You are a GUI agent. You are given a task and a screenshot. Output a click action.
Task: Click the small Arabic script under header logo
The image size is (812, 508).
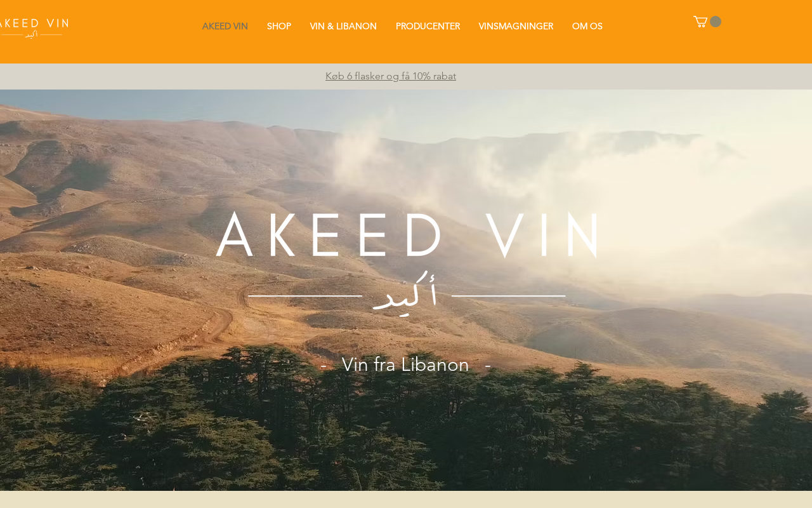click(x=32, y=34)
